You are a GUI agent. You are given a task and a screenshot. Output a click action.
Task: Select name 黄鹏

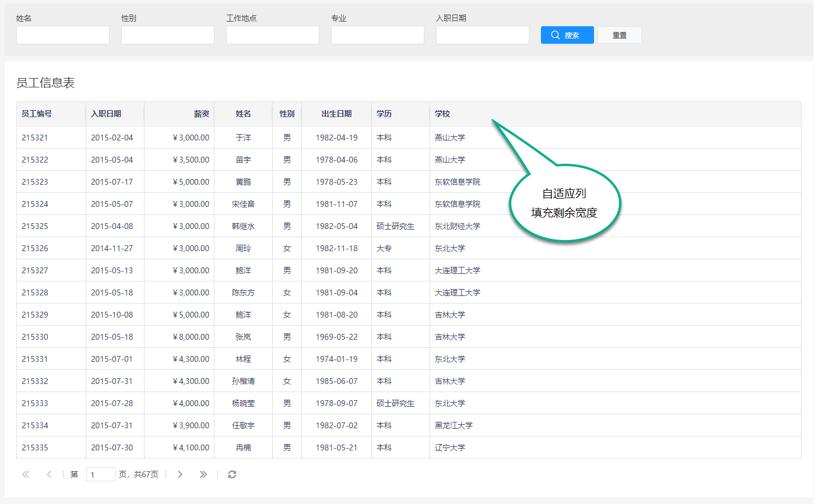coord(243,182)
